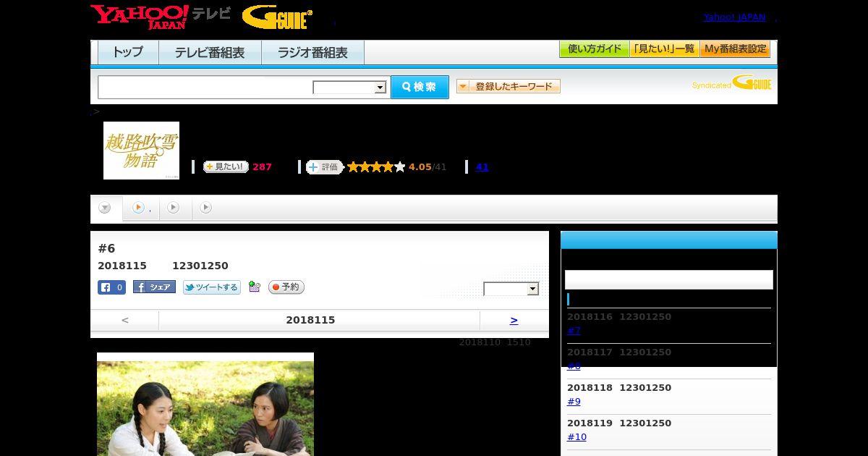This screenshot has height=456, width=868.
Task: Open the #8 episode link
Action: click(574, 366)
